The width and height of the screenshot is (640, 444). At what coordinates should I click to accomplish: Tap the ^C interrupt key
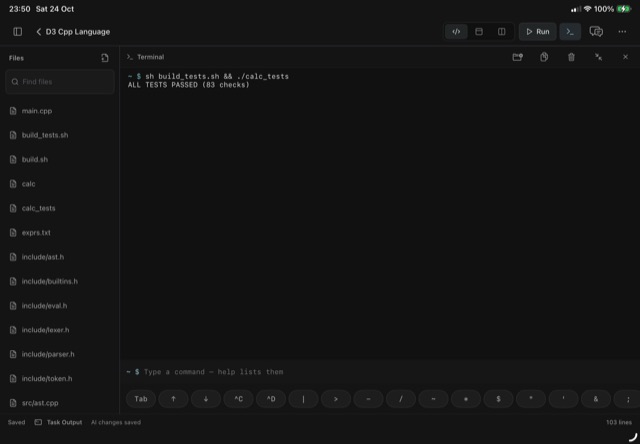tap(238, 399)
